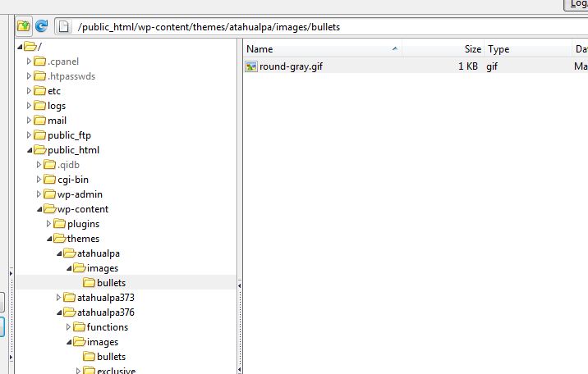
Task: Click the wp-admin folder icon
Action: 49,194
